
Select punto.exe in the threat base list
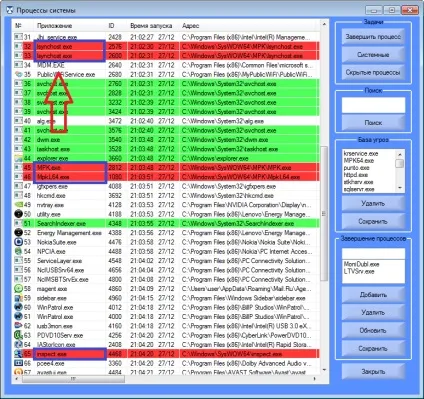coord(356,168)
